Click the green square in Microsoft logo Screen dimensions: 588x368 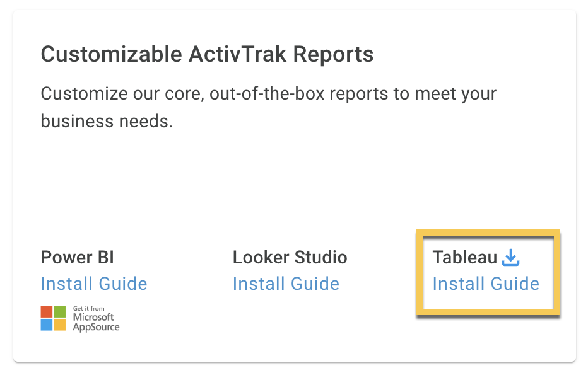[60, 311]
